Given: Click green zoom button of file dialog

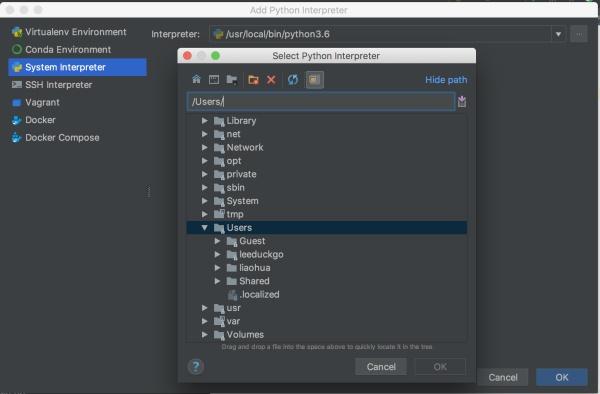Looking at the screenshot, I should 215,56.
